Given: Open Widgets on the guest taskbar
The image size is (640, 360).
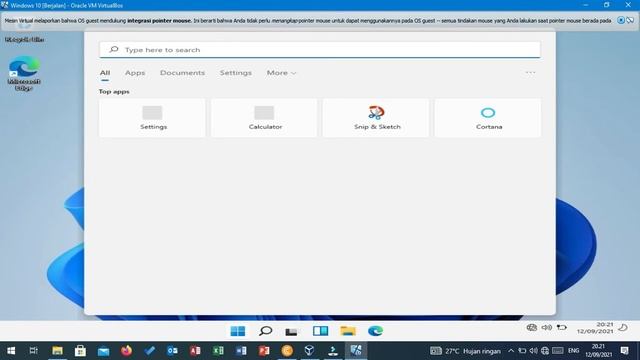Looking at the screenshot, I should [320, 331].
